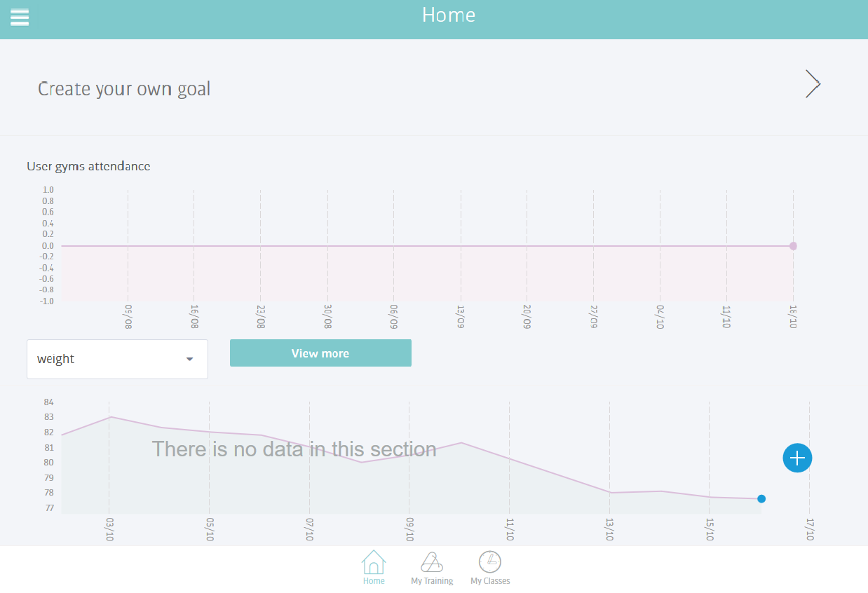Click the blue weight chart latest point
This screenshot has width=868, height=593.
tap(761, 499)
